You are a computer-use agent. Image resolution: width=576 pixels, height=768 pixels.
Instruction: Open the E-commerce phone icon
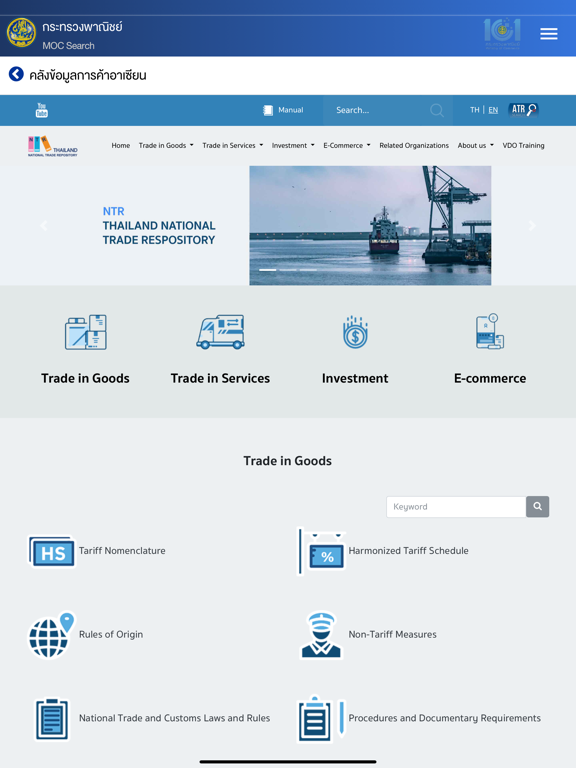click(x=490, y=332)
